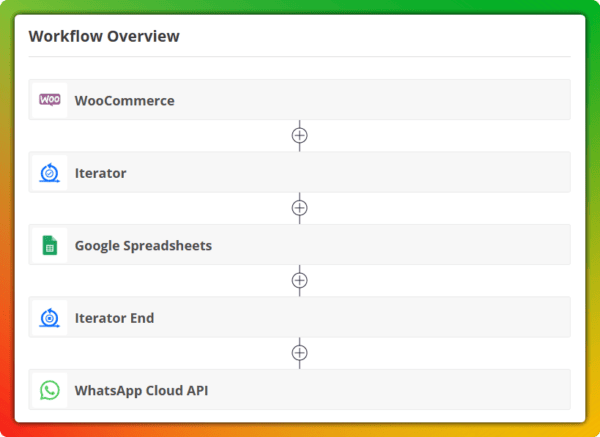The image size is (600, 437).
Task: Click the blue Iterator loop icon
Action: [50, 172]
